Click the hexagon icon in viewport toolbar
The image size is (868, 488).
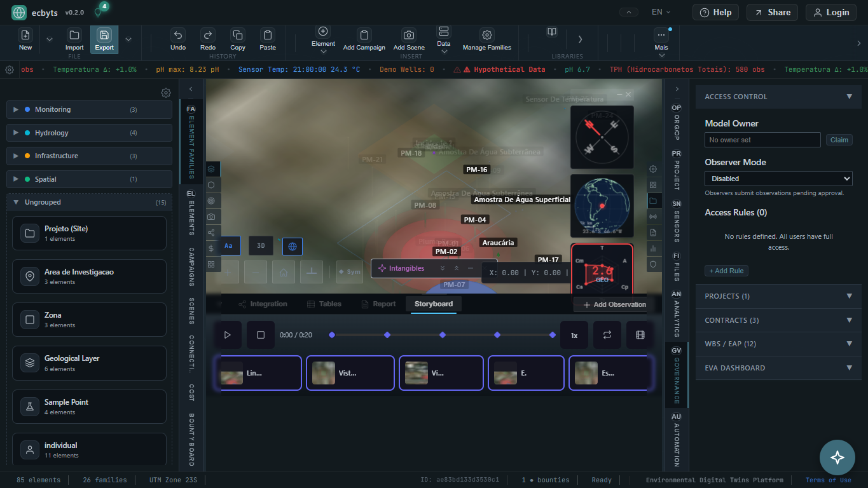tap(211, 185)
